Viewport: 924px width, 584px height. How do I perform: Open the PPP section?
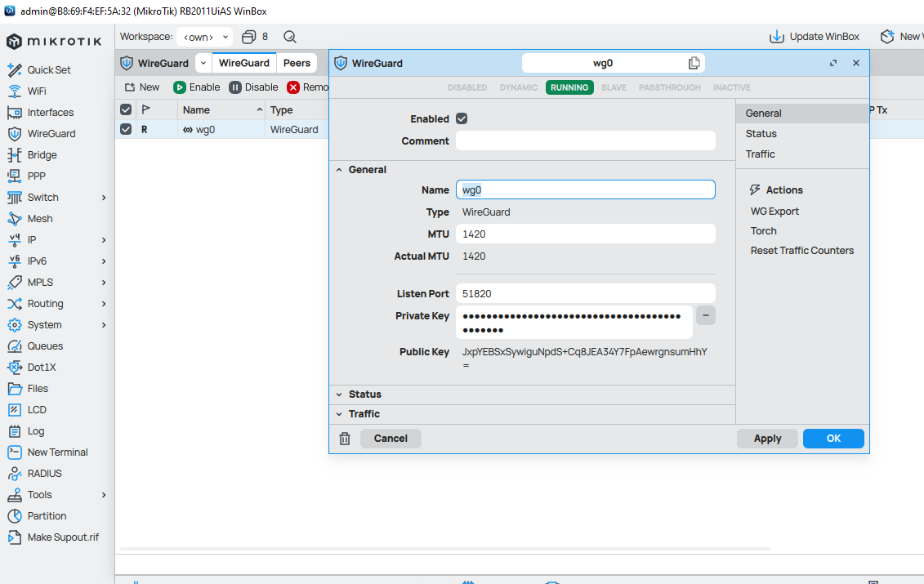[x=26, y=176]
